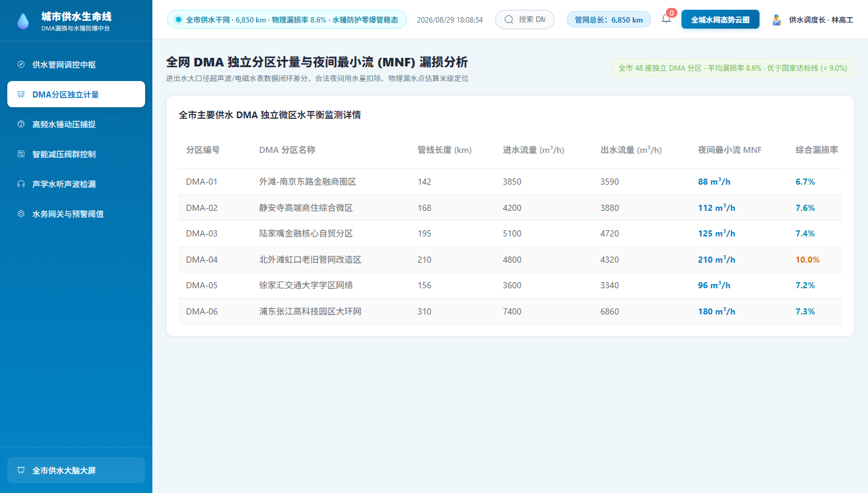Click 静安寺高端商住综合微区 zone name
Image resolution: width=868 pixels, height=493 pixels.
pyautogui.click(x=306, y=208)
